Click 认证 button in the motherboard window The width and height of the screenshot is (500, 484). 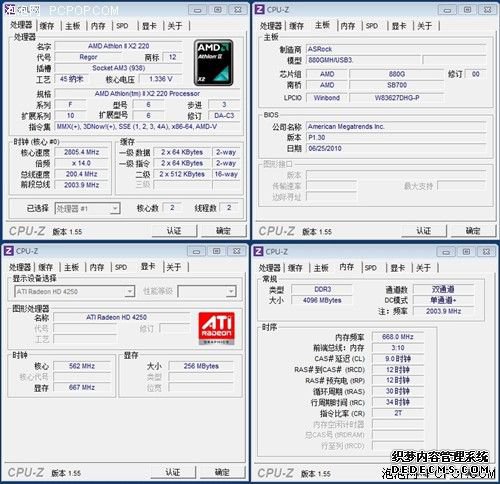click(424, 231)
